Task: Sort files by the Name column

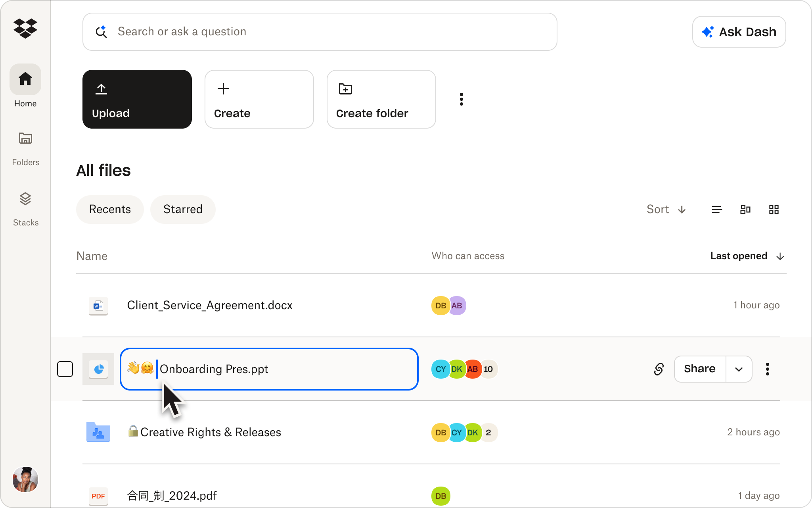Action: tap(92, 256)
